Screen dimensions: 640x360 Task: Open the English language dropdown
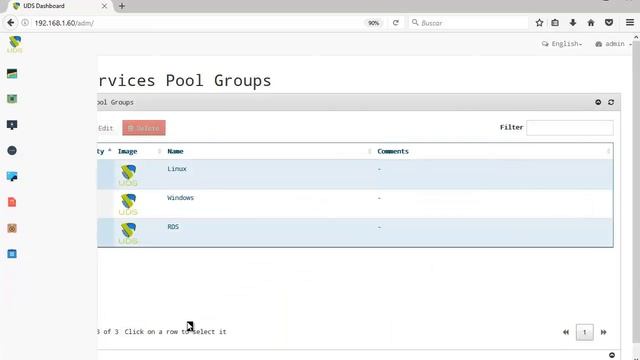pyautogui.click(x=562, y=44)
